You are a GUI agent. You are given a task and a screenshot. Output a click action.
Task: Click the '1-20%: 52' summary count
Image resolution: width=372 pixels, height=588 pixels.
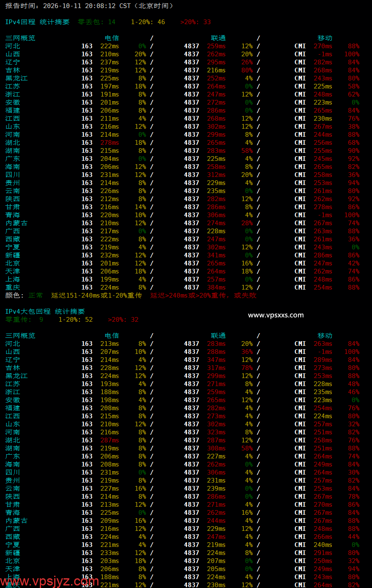point(75,320)
